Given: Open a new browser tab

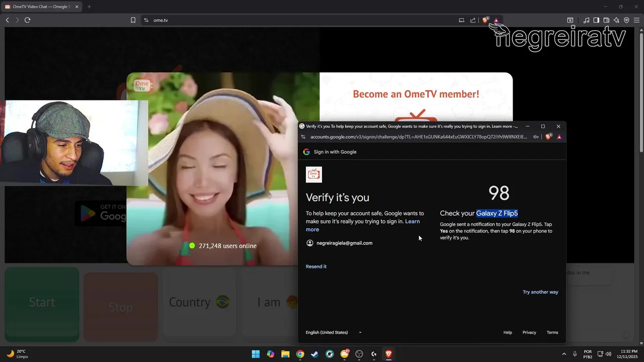Looking at the screenshot, I should click(x=89, y=7).
